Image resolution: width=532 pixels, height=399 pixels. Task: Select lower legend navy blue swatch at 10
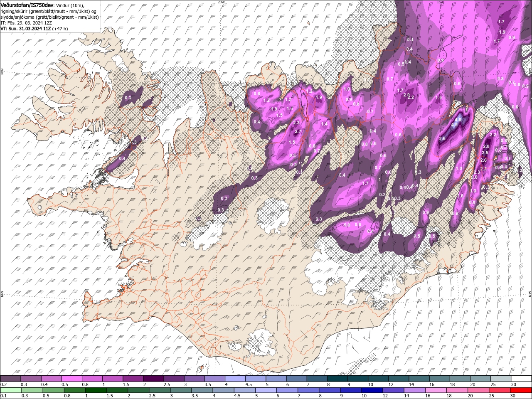click(x=372, y=390)
